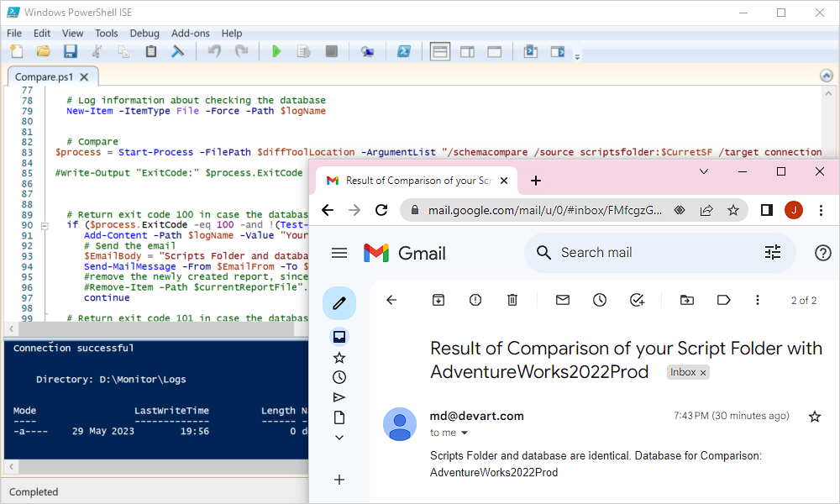
Task: Go to Inbox in Gmail sidebar
Action: pyautogui.click(x=339, y=337)
